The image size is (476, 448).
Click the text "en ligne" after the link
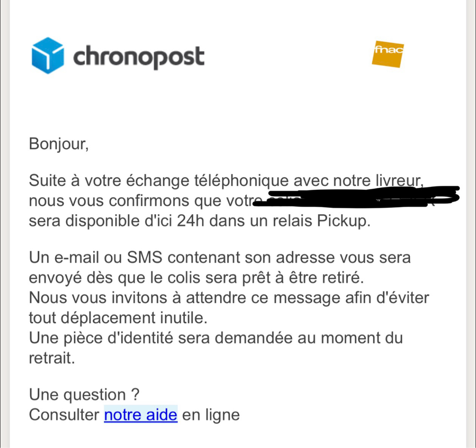211,415
